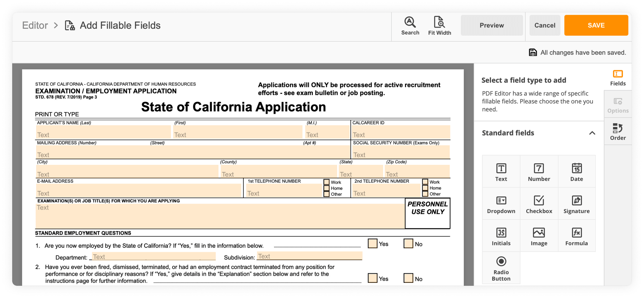Image resolution: width=644 pixels, height=298 pixels.
Task: Check Home box for 1st telephone number
Action: click(x=326, y=188)
